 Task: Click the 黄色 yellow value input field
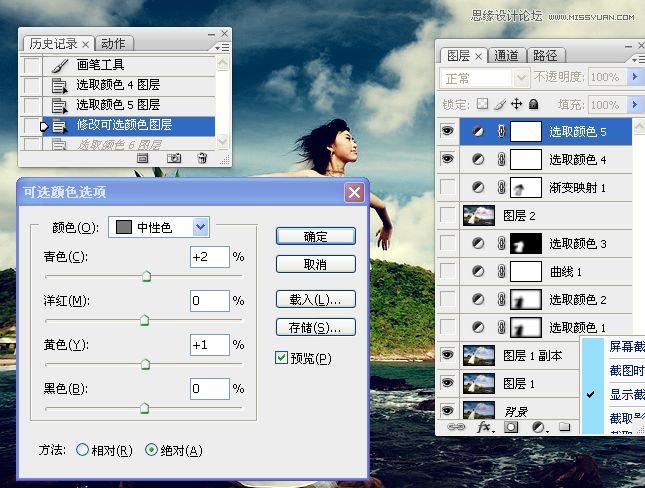pyautogui.click(x=209, y=344)
